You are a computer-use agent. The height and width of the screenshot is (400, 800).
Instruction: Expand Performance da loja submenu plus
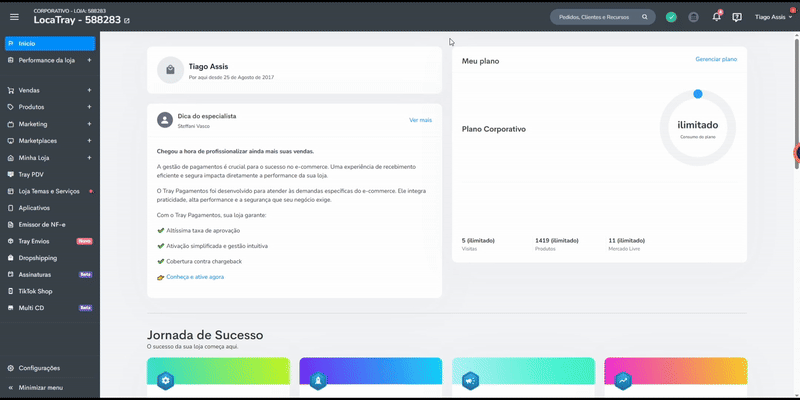click(89, 60)
